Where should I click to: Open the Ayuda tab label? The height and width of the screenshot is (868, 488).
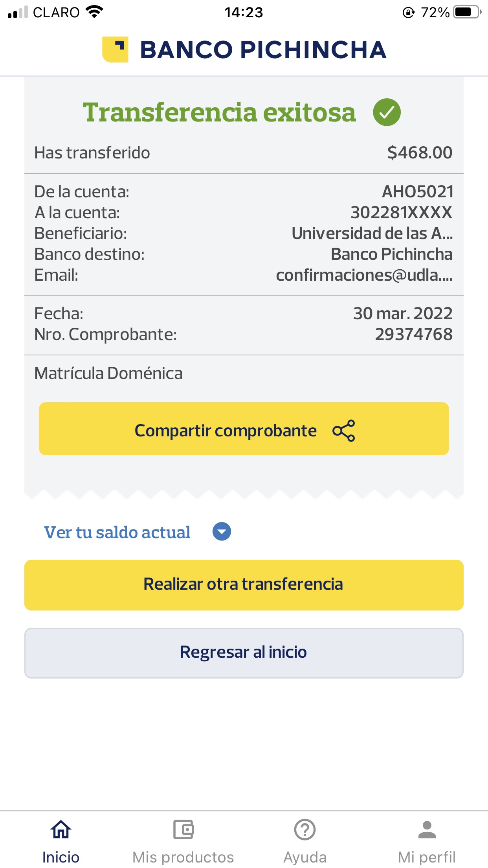pyautogui.click(x=305, y=857)
